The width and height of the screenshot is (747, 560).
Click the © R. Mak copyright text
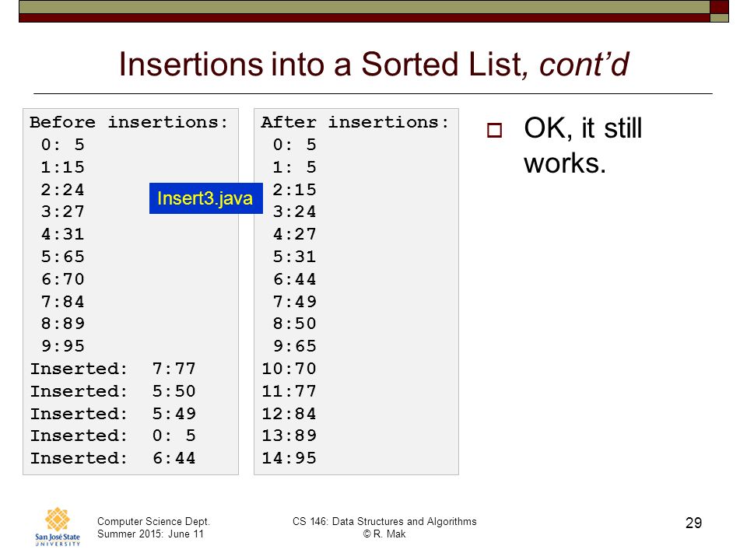(x=384, y=534)
